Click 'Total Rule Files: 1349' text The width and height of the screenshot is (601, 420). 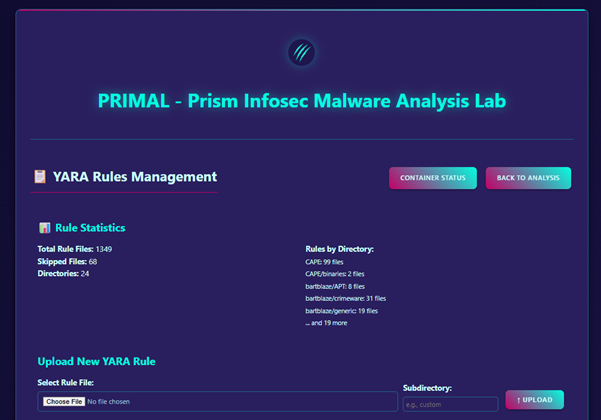75,249
